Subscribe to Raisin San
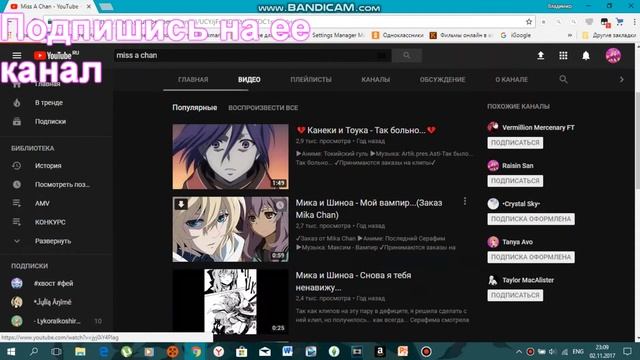The width and height of the screenshot is (640, 360). click(x=515, y=180)
